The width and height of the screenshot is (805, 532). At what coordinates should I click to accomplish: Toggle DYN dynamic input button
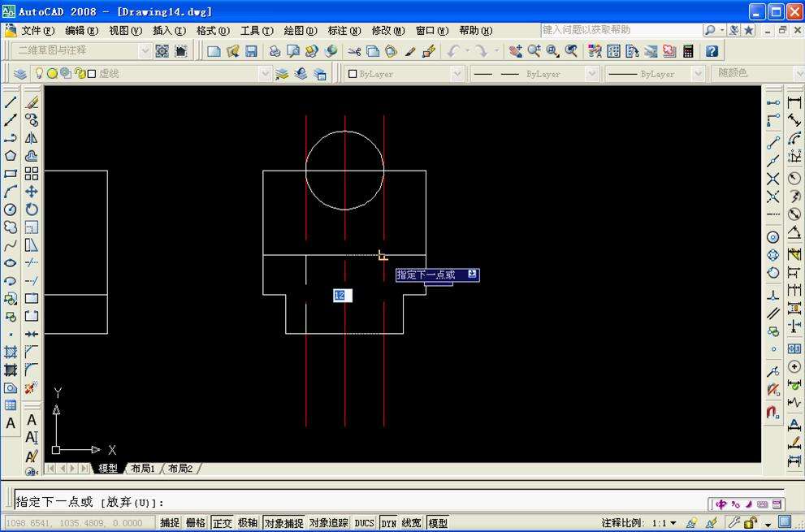389,523
